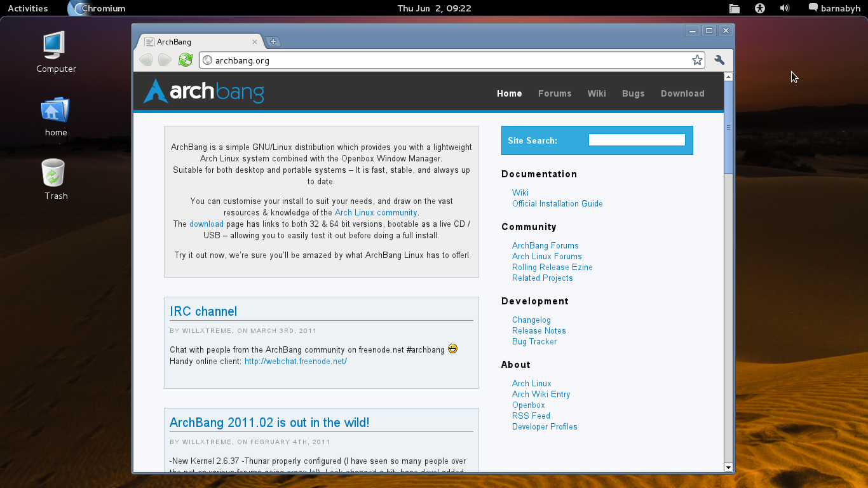Viewport: 868px width, 488px height.
Task: Click the Site Search input field
Action: [x=637, y=140]
